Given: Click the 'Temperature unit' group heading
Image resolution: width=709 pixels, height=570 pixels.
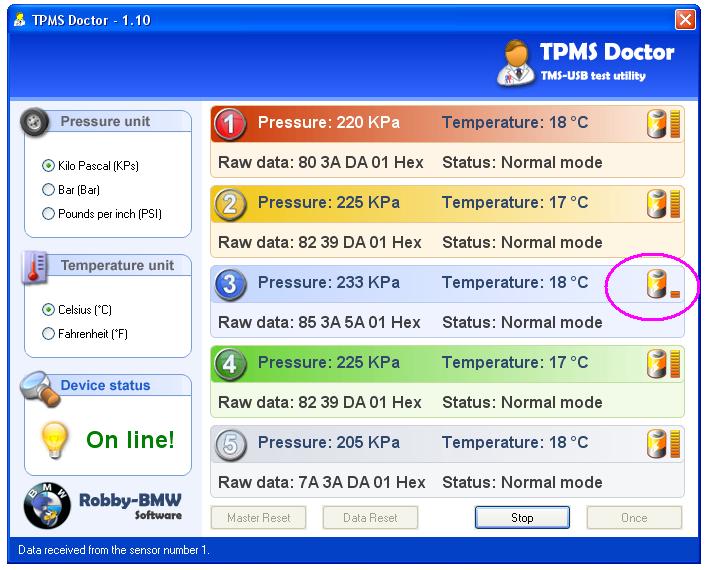Looking at the screenshot, I should [117, 265].
